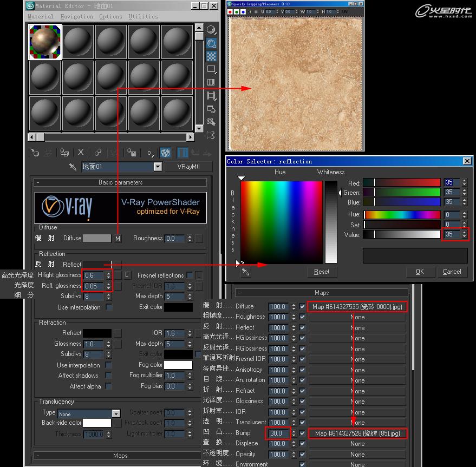Click the Fog color white swatch
This screenshot has width=476, height=467.
point(178,364)
